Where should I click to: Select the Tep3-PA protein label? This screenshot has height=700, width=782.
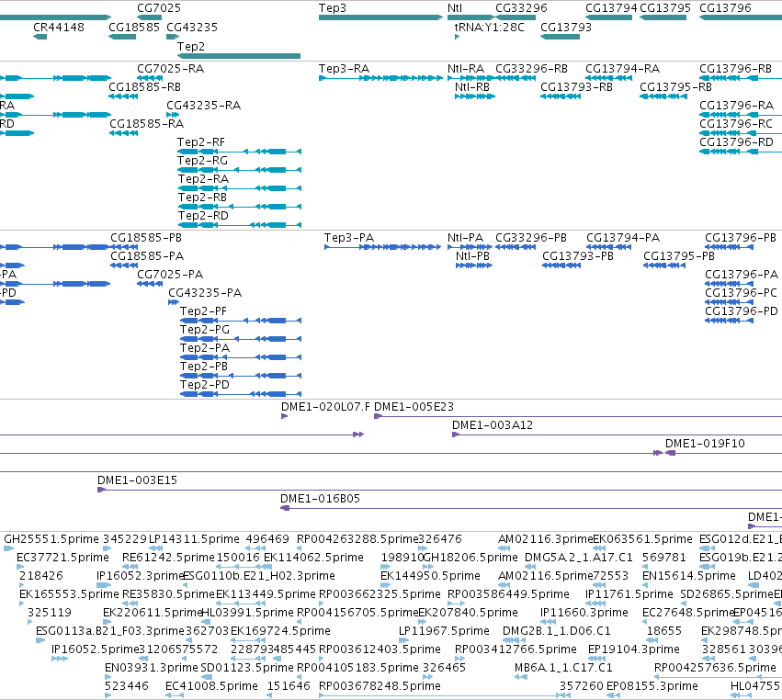click(349, 237)
